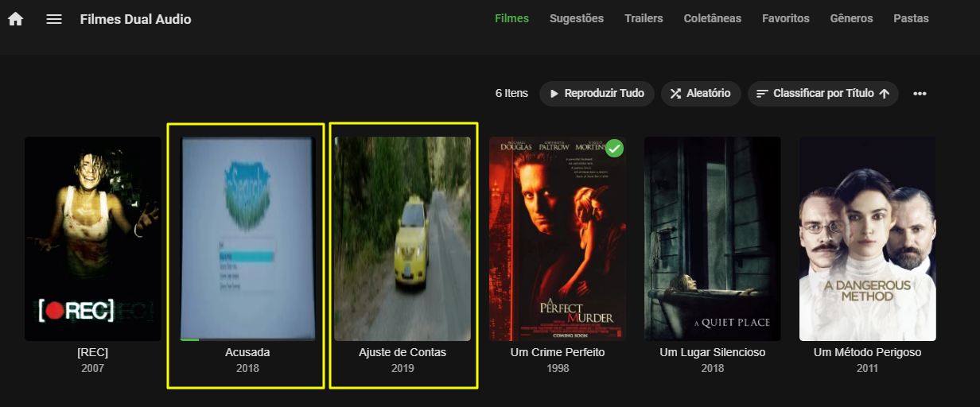Click the 2011 year under Um Método Perigoso

pyautogui.click(x=868, y=368)
